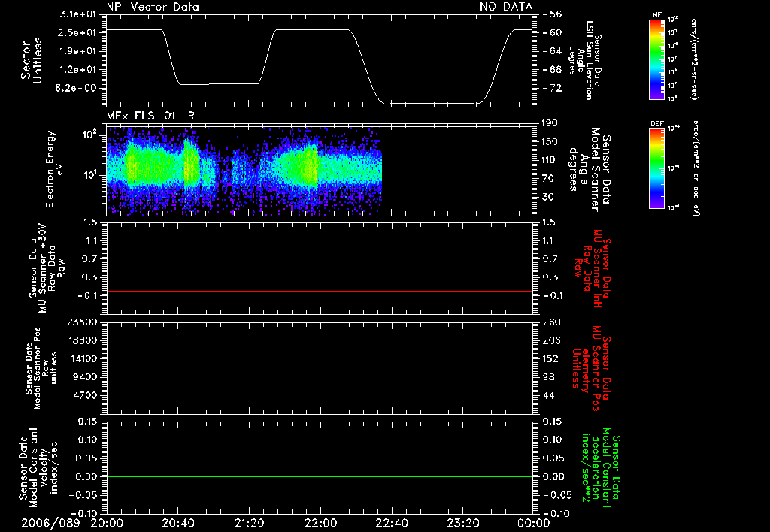Click the 206 telemetry tick label
This screenshot has height=532, width=770.
tap(550, 340)
